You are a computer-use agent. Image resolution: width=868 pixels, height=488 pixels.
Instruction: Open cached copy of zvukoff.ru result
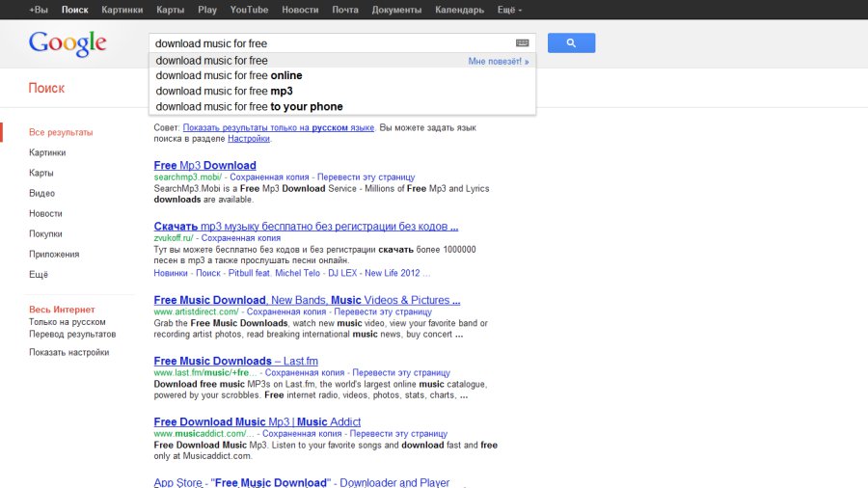(x=241, y=238)
